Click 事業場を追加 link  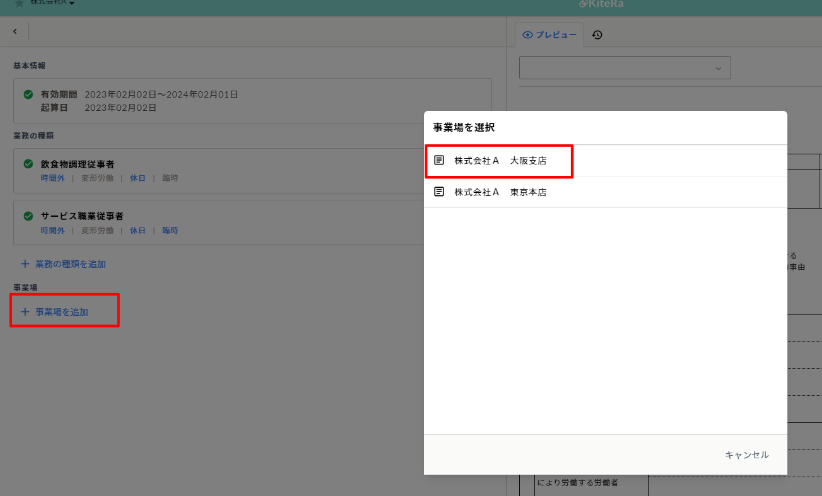click(62, 312)
